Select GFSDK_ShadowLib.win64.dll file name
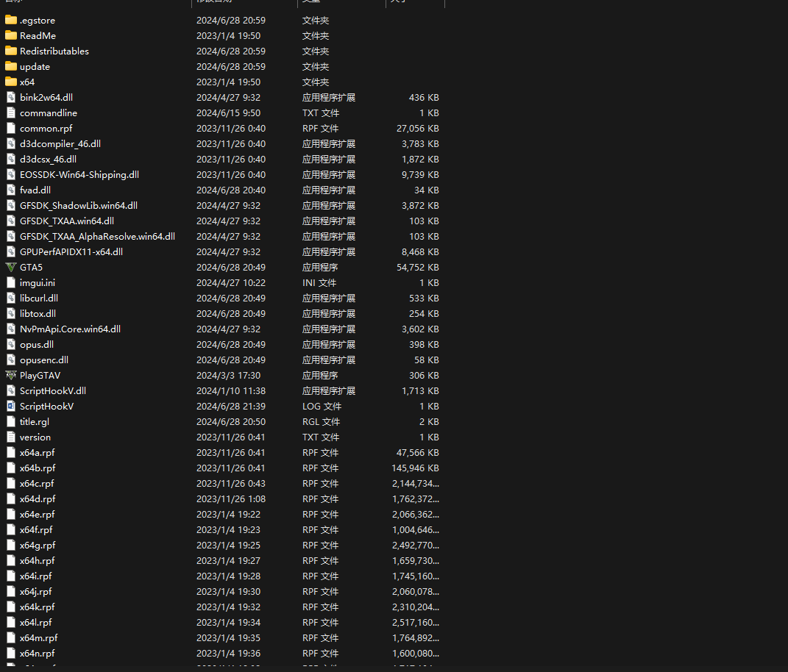 pos(79,205)
